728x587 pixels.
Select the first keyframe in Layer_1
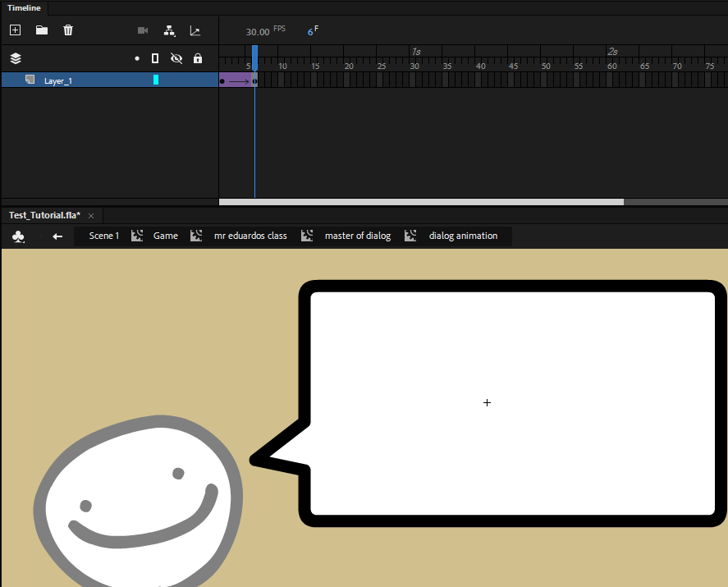[222, 81]
